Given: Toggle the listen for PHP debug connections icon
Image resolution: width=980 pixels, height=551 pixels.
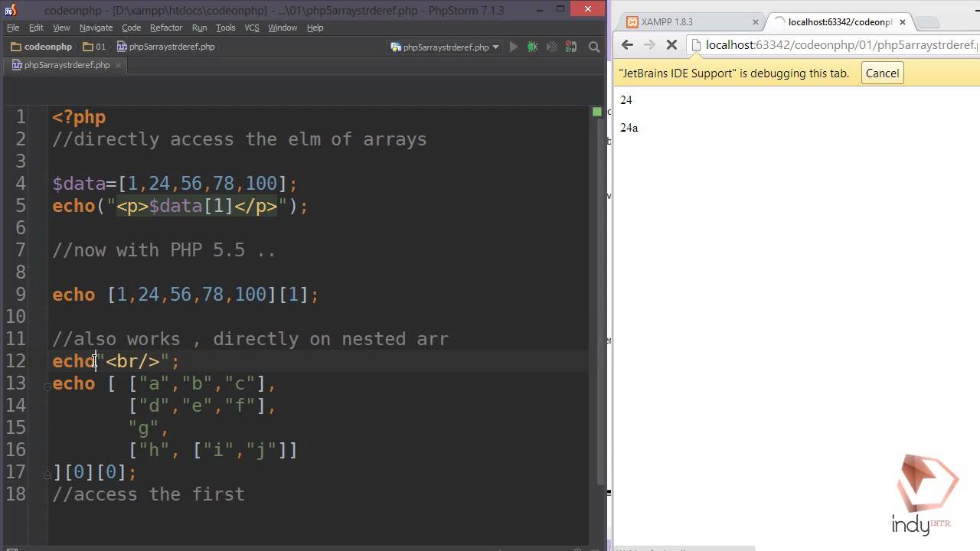Looking at the screenshot, I should pyautogui.click(x=570, y=47).
